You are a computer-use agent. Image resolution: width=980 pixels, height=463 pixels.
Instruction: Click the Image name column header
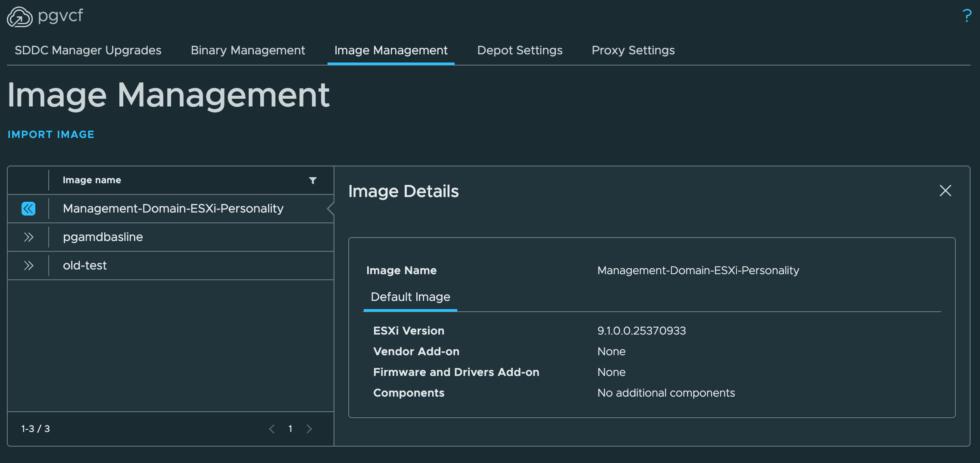tap(92, 180)
